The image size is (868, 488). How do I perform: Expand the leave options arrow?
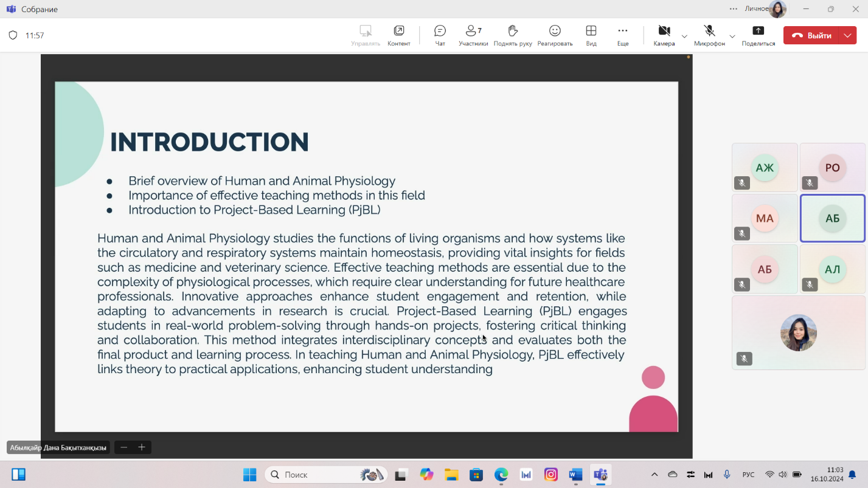pyautogui.click(x=848, y=35)
